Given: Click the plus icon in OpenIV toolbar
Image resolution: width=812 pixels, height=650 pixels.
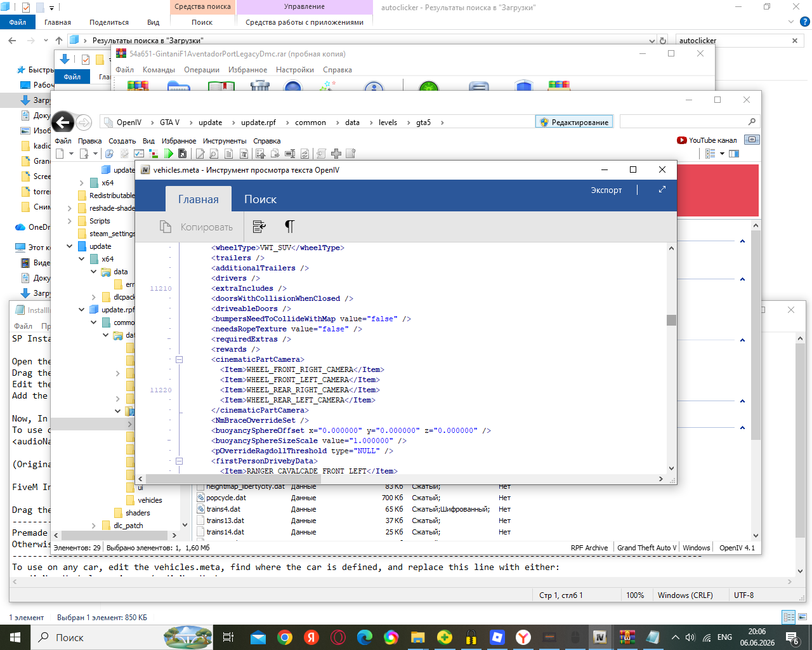Looking at the screenshot, I should 336,154.
